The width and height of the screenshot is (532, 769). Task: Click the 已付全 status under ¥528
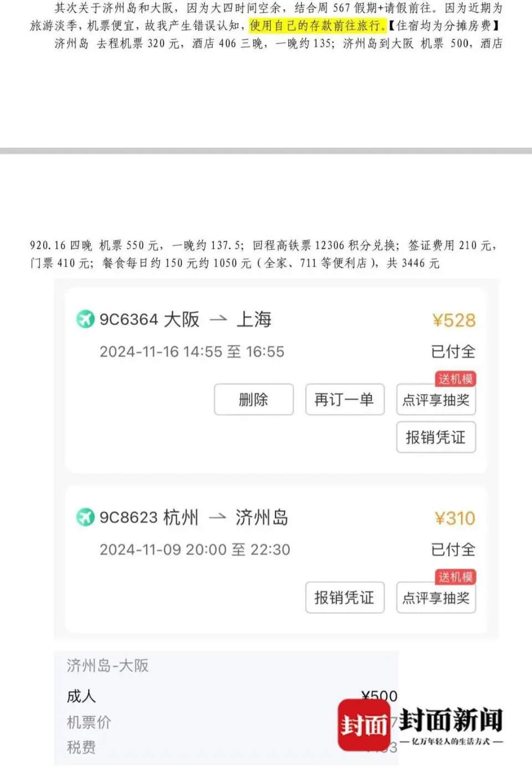(453, 352)
